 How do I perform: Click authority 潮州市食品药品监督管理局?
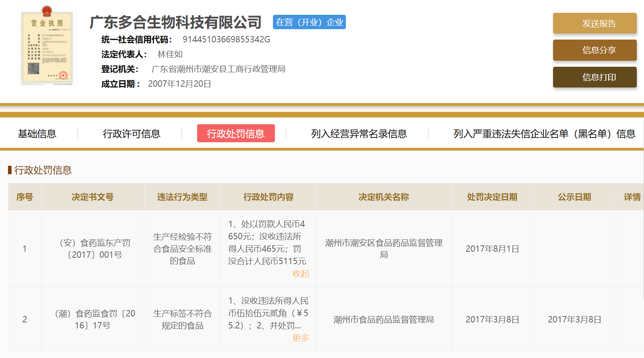point(384,320)
